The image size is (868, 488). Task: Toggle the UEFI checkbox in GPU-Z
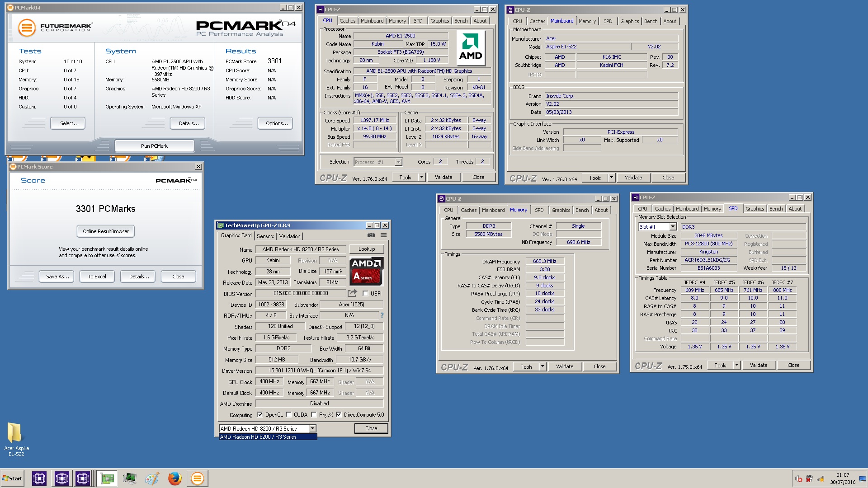point(365,294)
